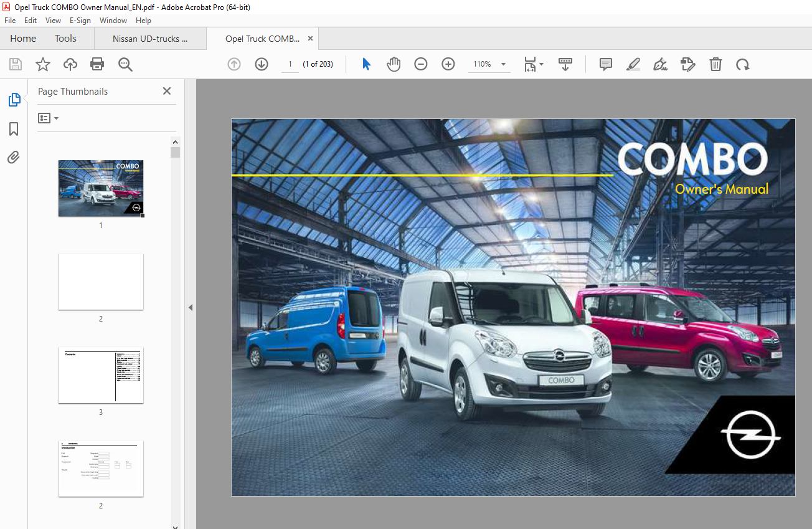Open the Sign document pen tool
This screenshot has width=812, height=529.
point(661,64)
